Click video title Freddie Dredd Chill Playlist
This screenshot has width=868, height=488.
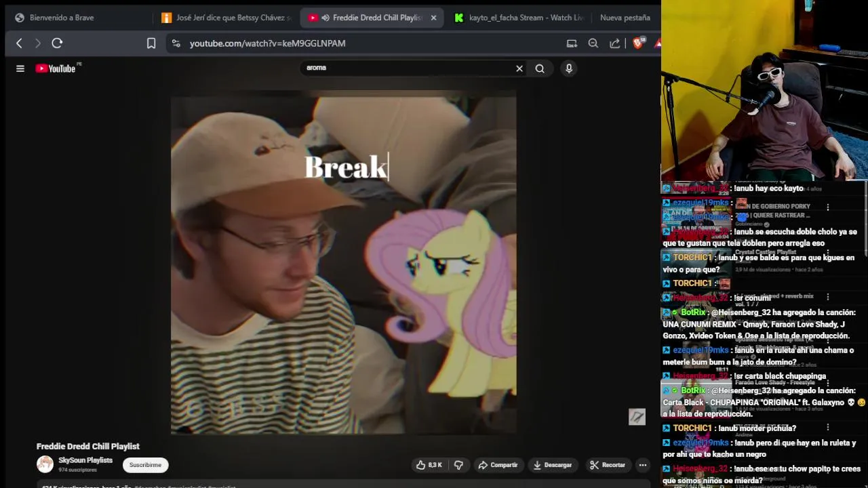[88, 447]
